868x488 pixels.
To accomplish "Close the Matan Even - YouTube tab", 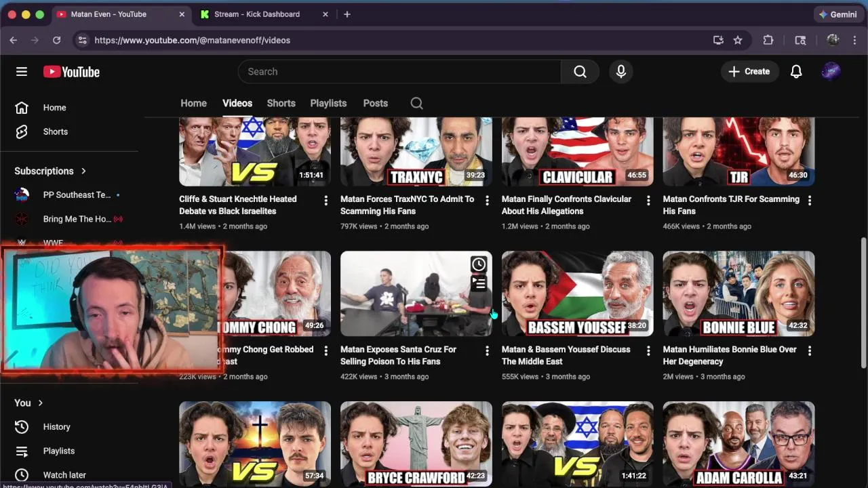I will pos(182,14).
